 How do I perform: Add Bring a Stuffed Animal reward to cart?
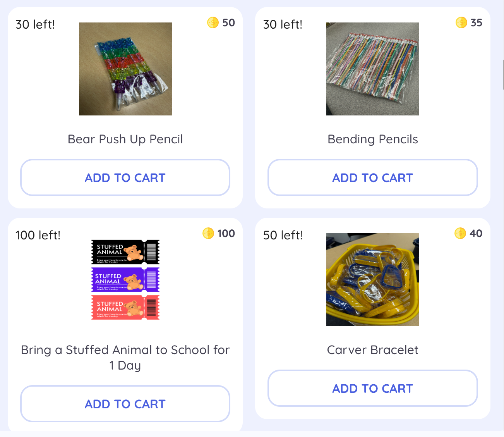pos(125,404)
